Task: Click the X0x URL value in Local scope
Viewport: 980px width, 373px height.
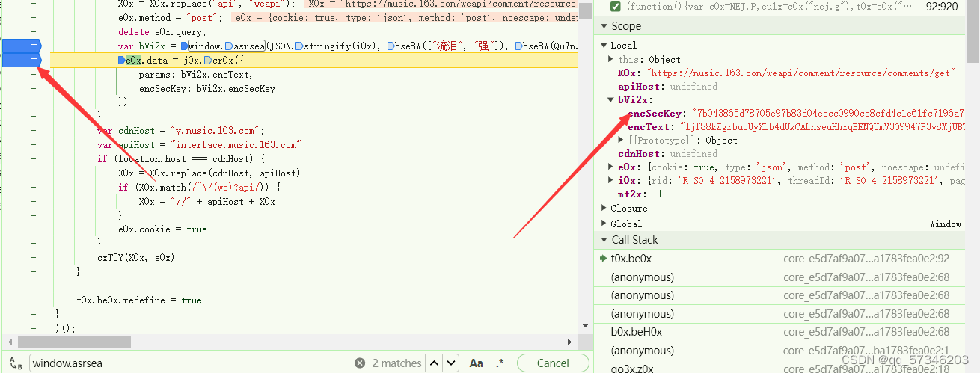Action: pyautogui.click(x=801, y=73)
